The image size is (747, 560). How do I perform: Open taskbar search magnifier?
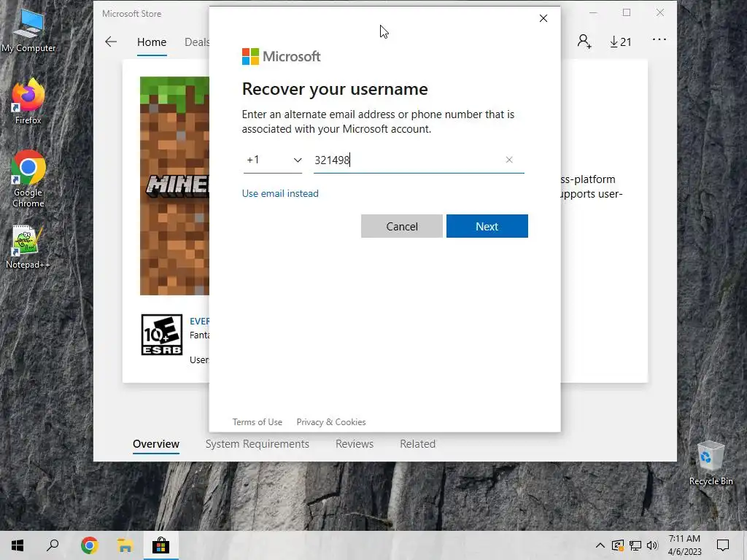click(x=53, y=545)
